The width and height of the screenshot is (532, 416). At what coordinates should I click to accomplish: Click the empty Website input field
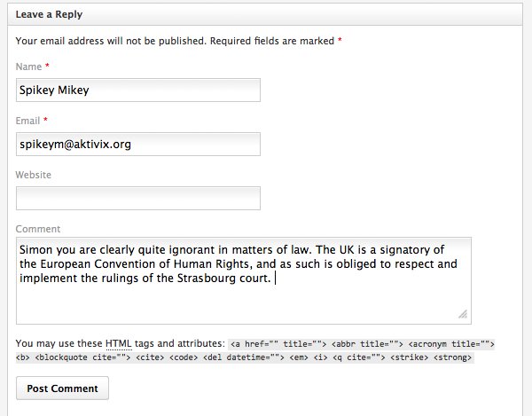point(137,198)
